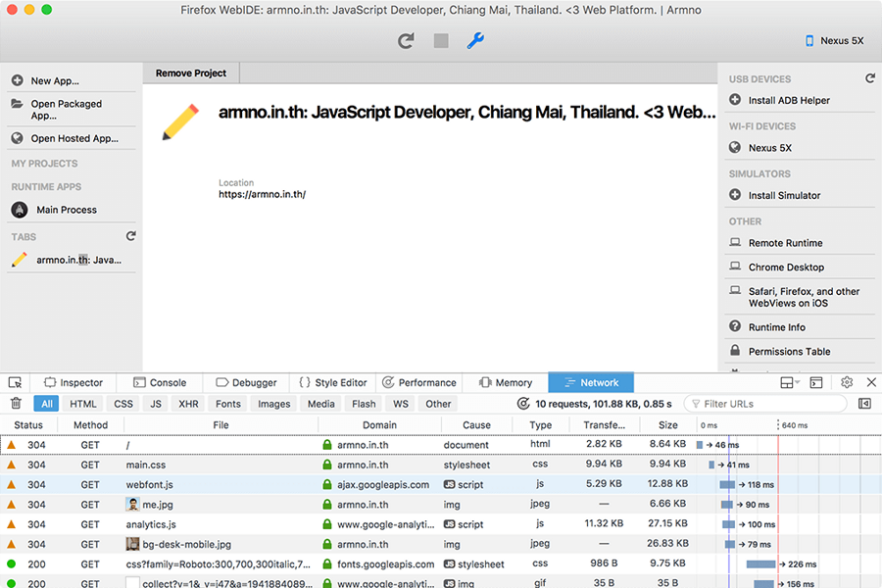882x588 pixels.
Task: Toggle the XHR filter
Action: click(x=188, y=404)
